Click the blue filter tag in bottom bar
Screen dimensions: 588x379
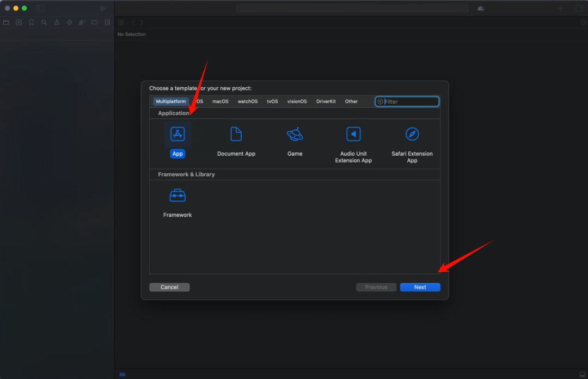tap(122, 375)
